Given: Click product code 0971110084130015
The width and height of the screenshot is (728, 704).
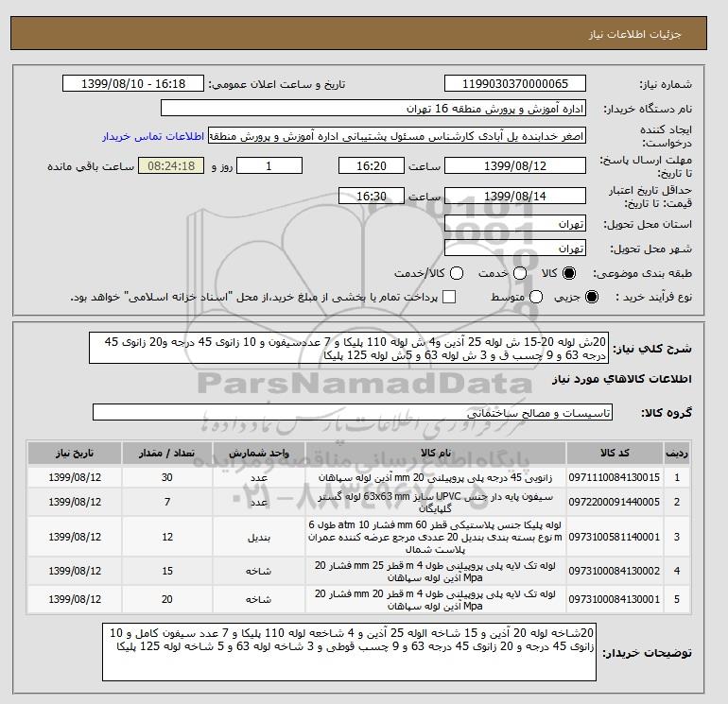Looking at the screenshot, I should [x=615, y=477].
